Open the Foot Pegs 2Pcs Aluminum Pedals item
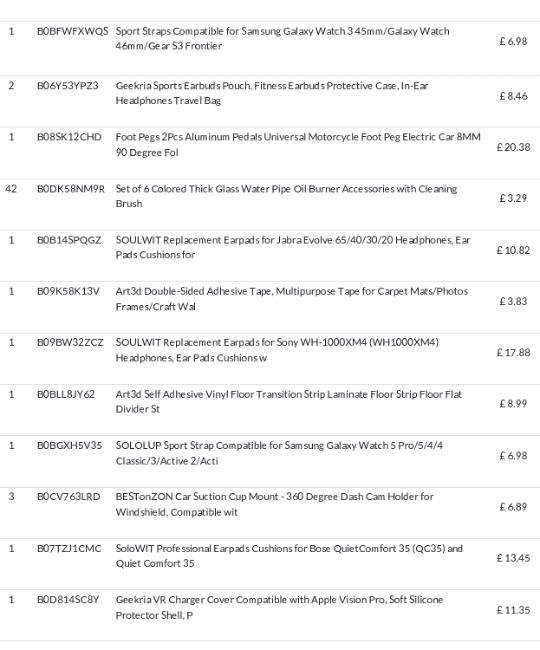This screenshot has height=650, width=540. 298,144
